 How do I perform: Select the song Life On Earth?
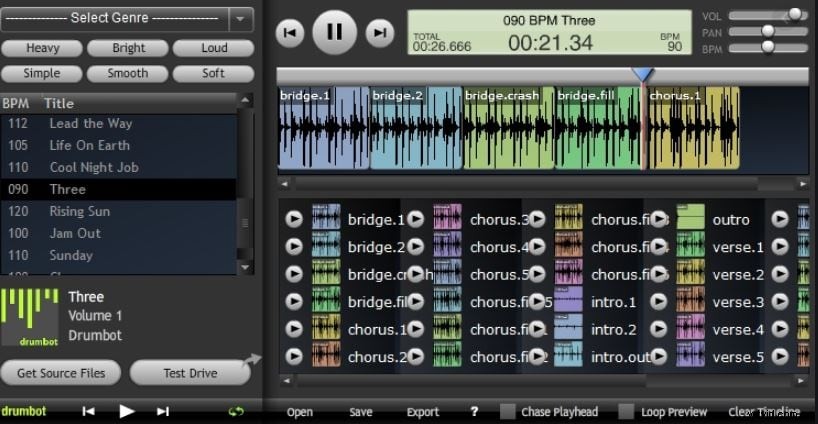(118, 146)
